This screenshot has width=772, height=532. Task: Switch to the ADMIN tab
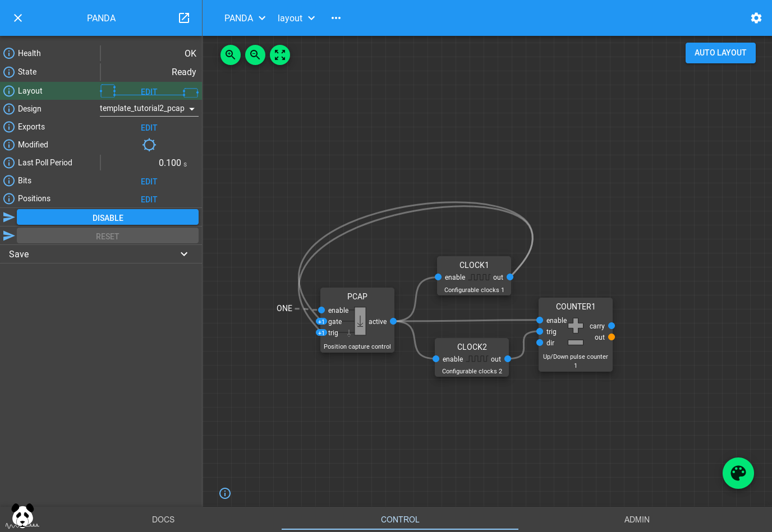click(x=637, y=520)
